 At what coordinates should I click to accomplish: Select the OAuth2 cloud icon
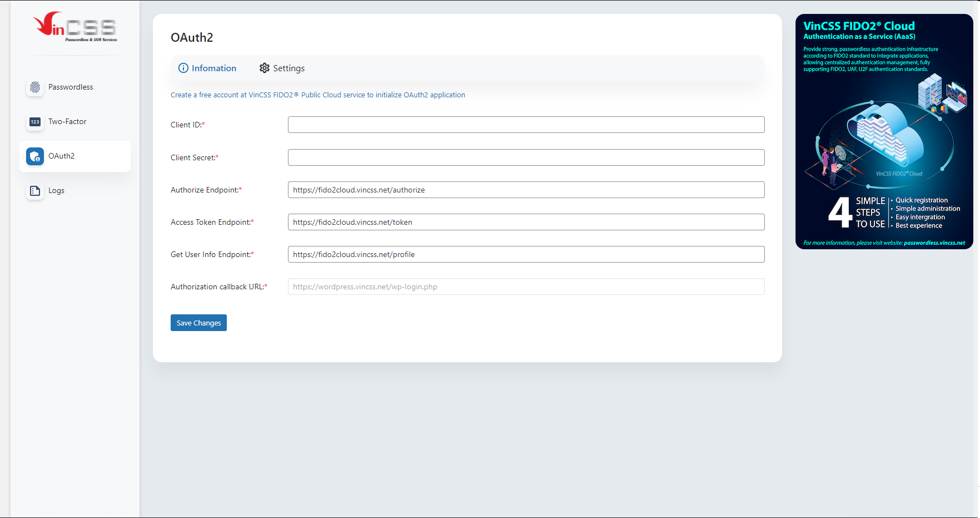(x=34, y=156)
